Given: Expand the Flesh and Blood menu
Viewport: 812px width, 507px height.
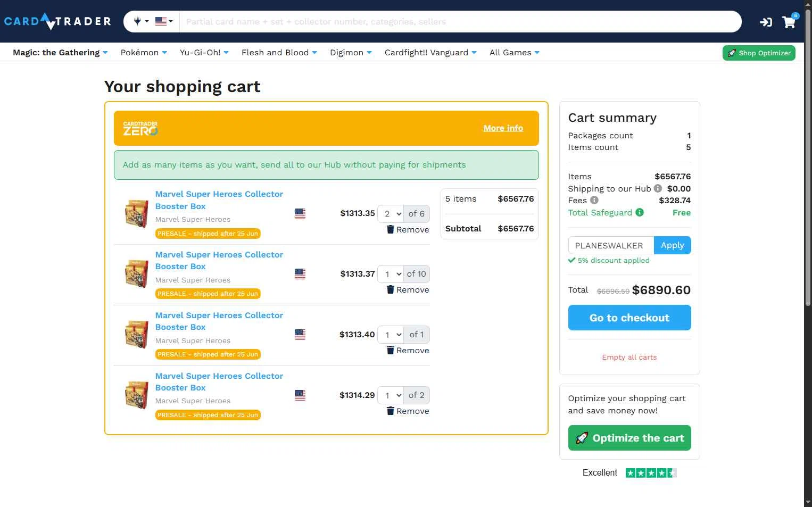Looking at the screenshot, I should (x=279, y=52).
